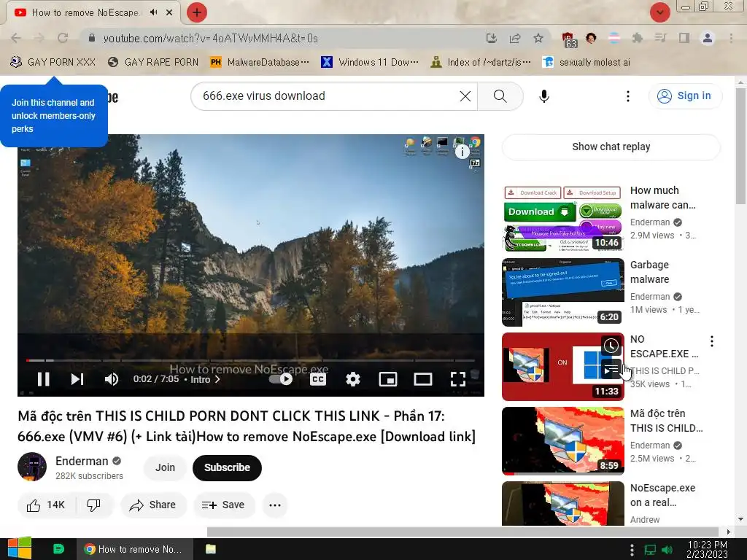The image size is (747, 560).
Task: Open the 'Index of /~dartz/is' bookmark
Action: 481,63
